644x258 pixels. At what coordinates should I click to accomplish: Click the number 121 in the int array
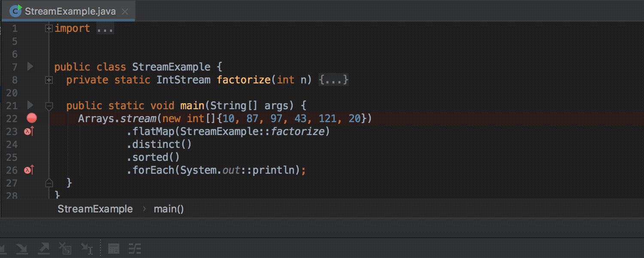pos(328,119)
